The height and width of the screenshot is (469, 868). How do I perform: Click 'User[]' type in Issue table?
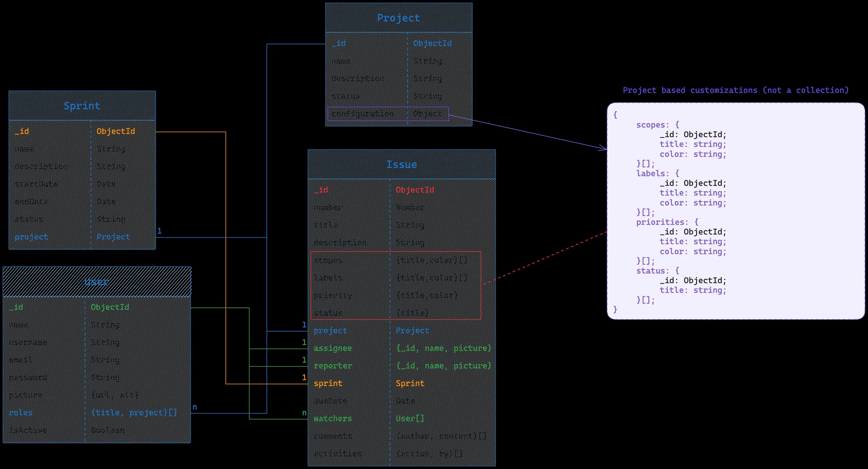[x=410, y=419]
